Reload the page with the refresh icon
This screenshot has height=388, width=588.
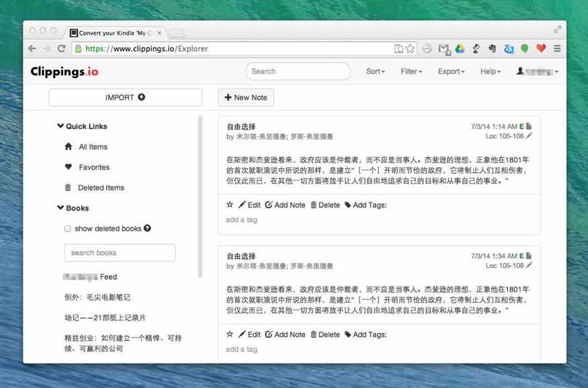[x=62, y=48]
